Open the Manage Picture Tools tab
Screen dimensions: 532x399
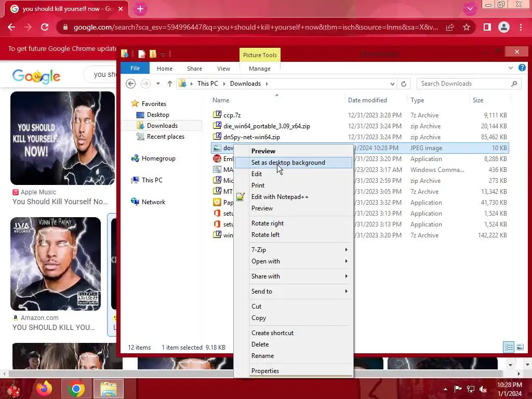pyautogui.click(x=260, y=69)
